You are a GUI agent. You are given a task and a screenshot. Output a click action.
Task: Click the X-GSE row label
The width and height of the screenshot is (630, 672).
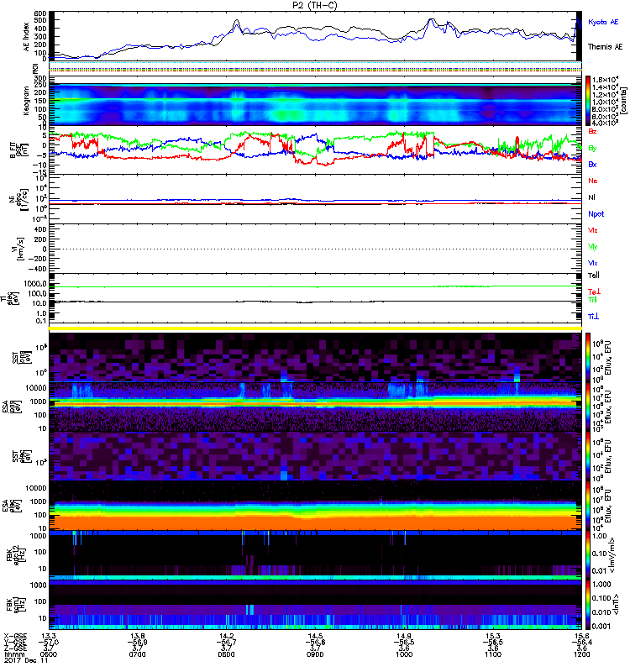coord(15,636)
